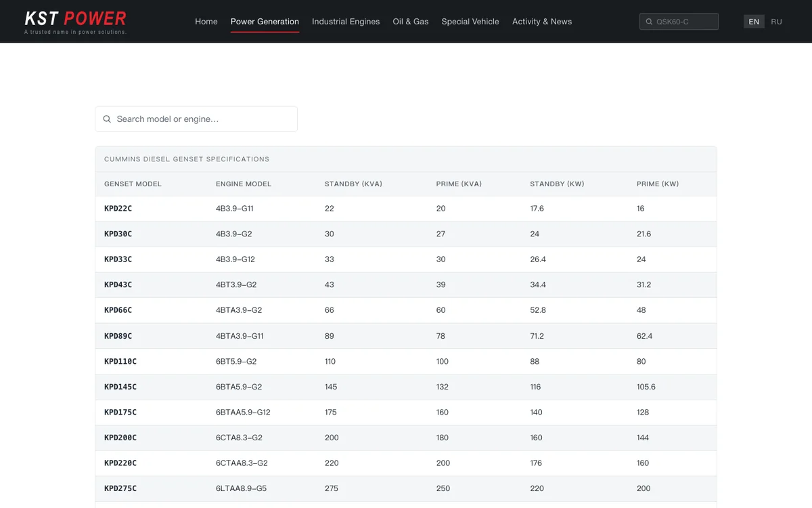Screen dimensions: 812x508
Task: Click engine model 4BT3.9-G2
Action: pyautogui.click(x=236, y=285)
